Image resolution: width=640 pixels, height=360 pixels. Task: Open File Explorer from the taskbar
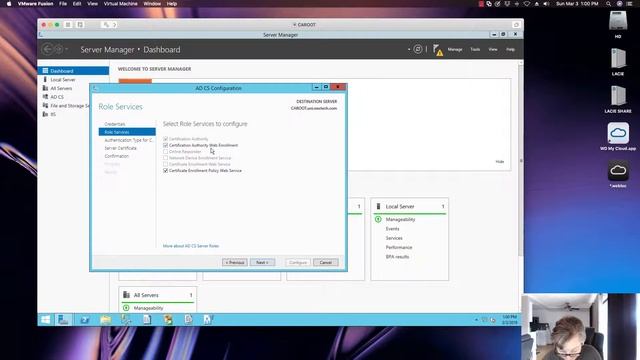(106, 320)
